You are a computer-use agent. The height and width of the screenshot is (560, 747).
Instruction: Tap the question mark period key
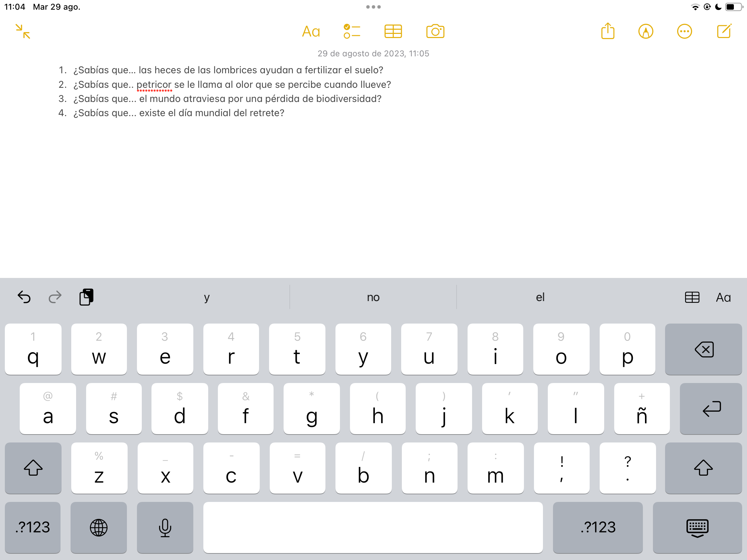click(628, 468)
